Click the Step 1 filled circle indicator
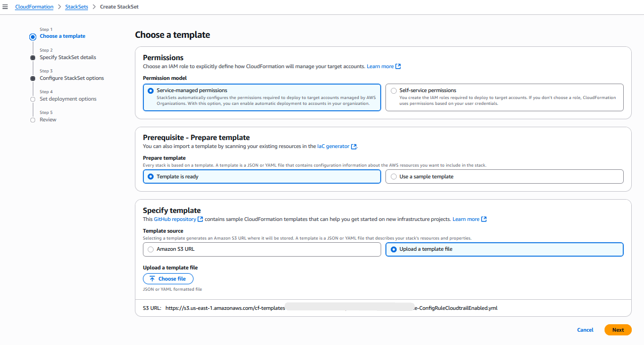Viewport: 644px width, 345px height. click(x=33, y=36)
